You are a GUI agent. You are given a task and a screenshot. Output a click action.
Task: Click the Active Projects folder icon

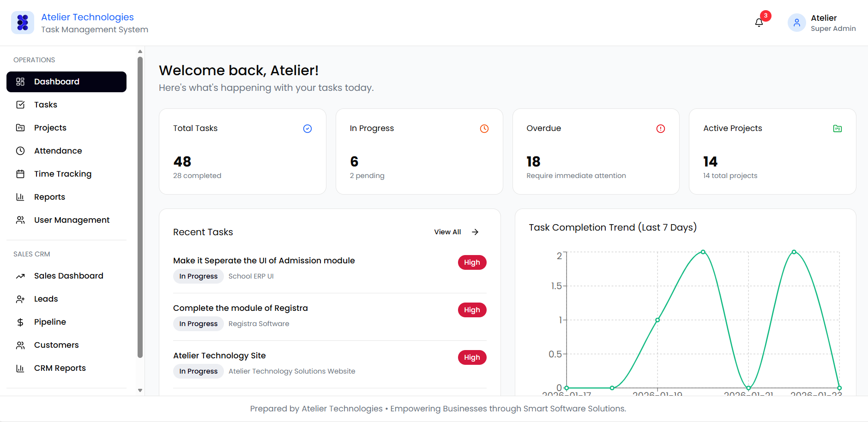(x=837, y=129)
